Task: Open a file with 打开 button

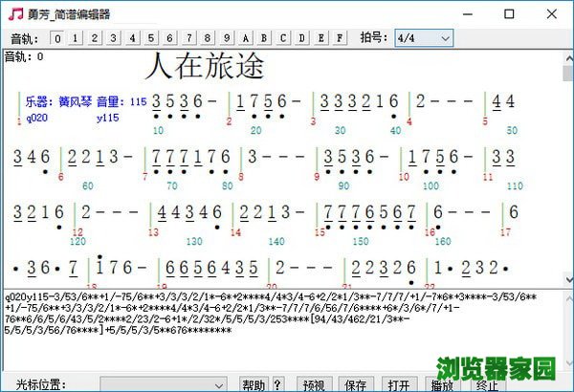Action: pos(399,384)
